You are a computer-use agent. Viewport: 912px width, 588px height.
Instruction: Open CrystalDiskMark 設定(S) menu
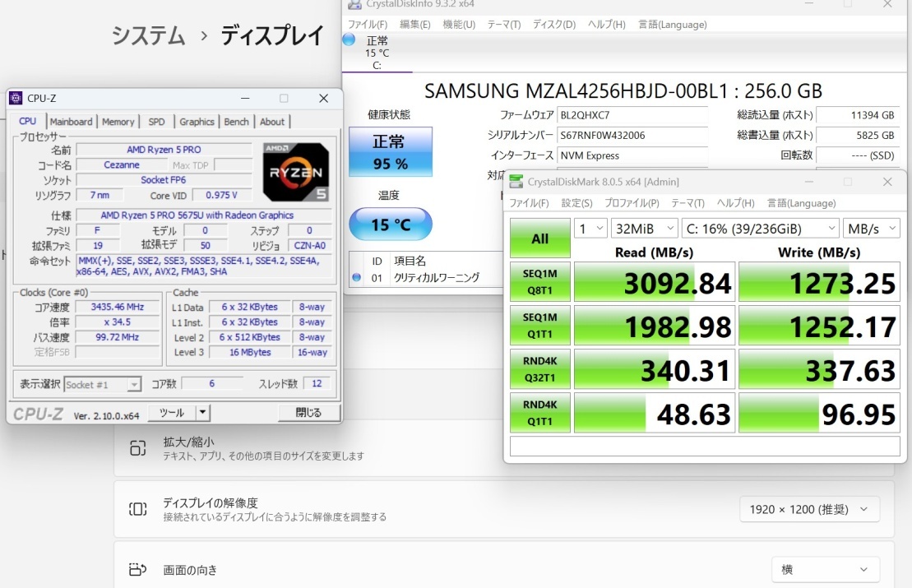pyautogui.click(x=577, y=203)
